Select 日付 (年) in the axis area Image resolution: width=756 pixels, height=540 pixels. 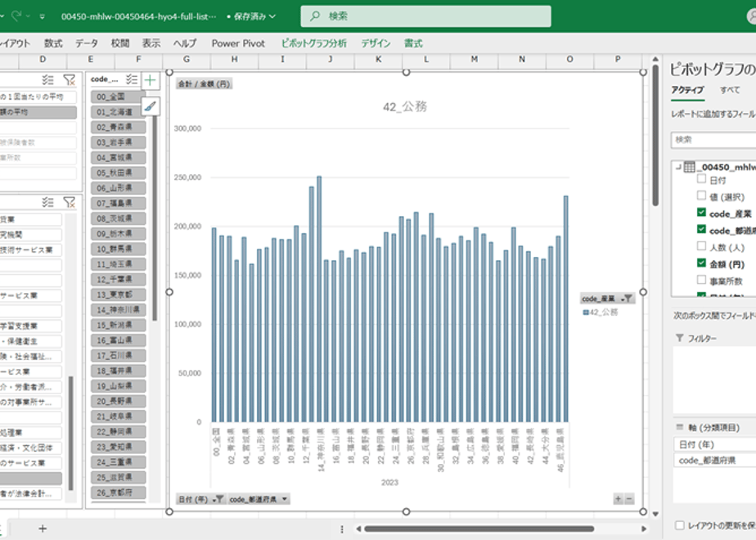pyautogui.click(x=715, y=444)
